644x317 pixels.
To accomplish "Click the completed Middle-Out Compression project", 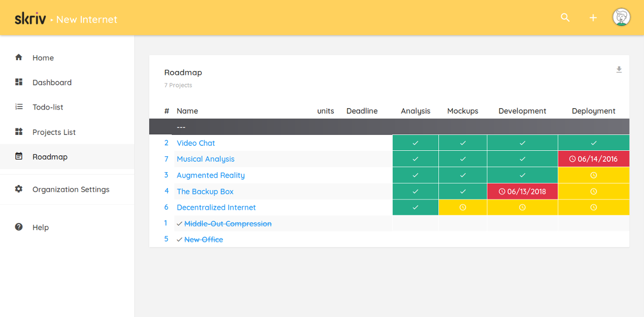I will tap(227, 224).
